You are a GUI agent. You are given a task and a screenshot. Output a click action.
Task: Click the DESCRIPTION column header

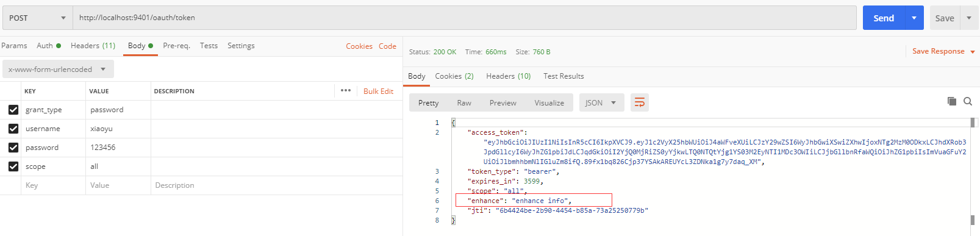[174, 91]
